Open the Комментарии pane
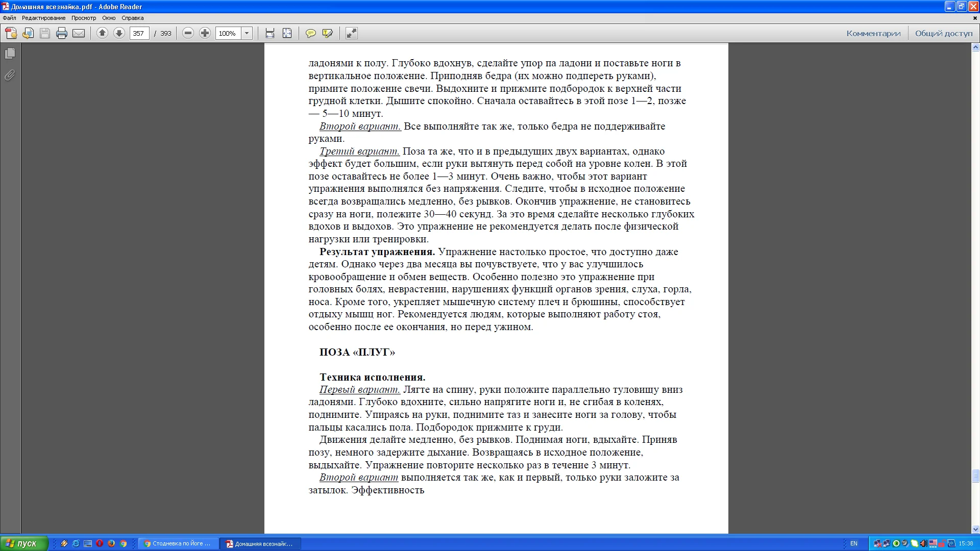 [873, 33]
